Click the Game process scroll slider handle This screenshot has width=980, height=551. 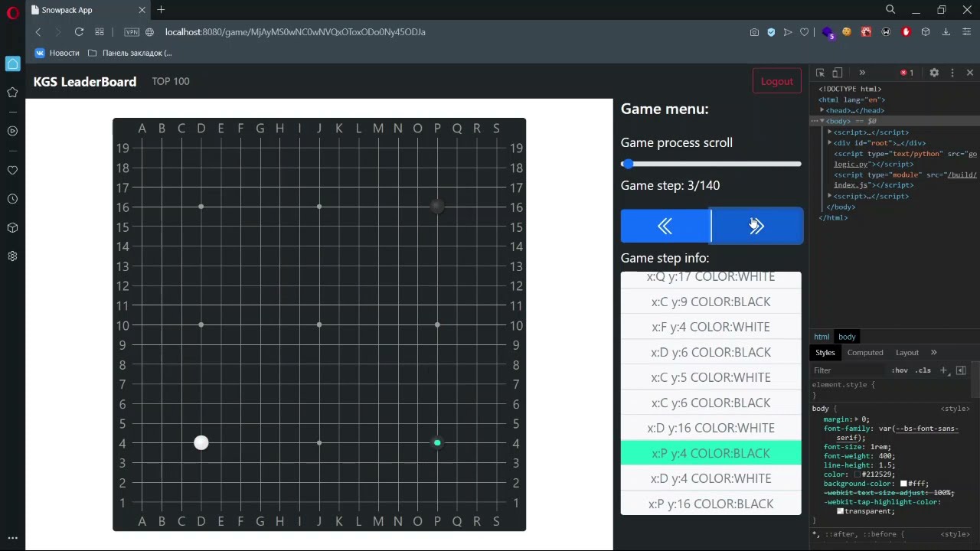(x=628, y=164)
